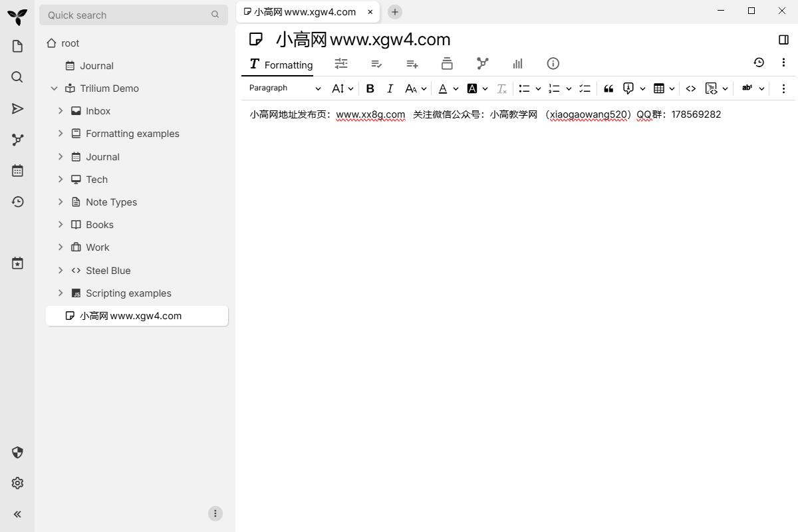Toggle to-do list formatting
798x532 pixels.
click(585, 88)
